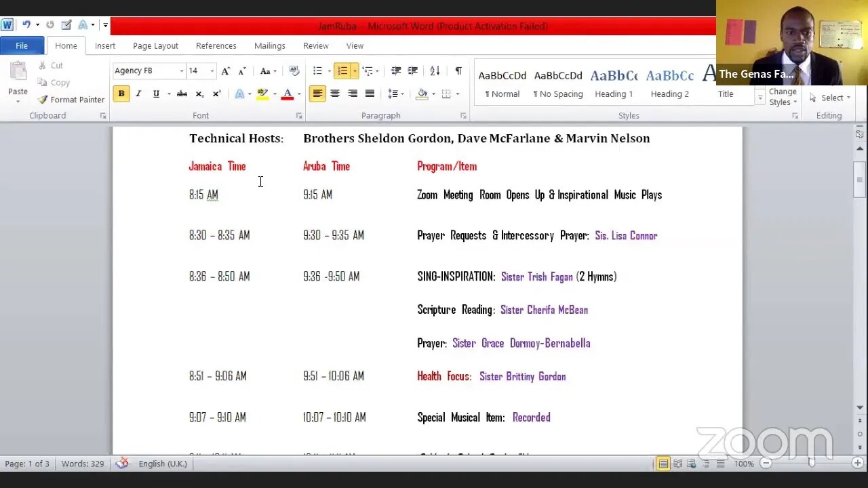This screenshot has height=488, width=868.
Task: Open the Font dialog launcher
Action: (299, 116)
